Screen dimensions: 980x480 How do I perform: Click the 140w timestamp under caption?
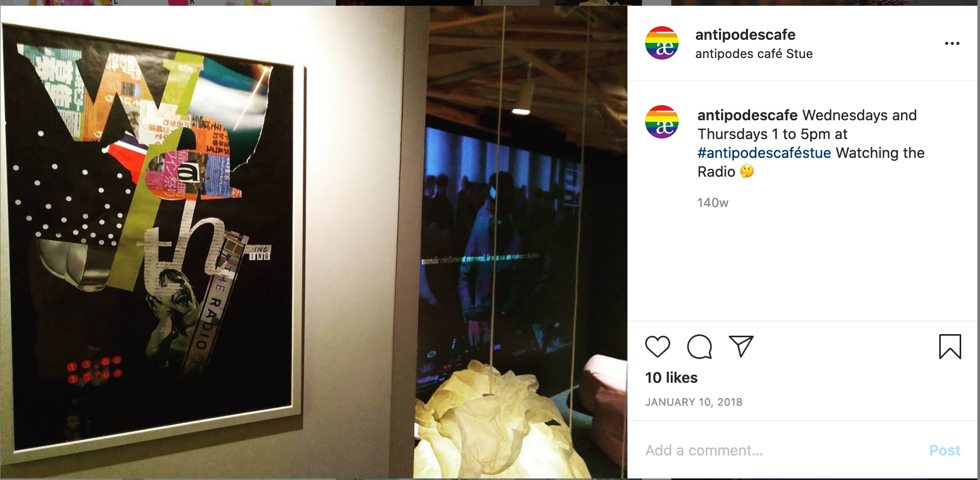coord(713,203)
